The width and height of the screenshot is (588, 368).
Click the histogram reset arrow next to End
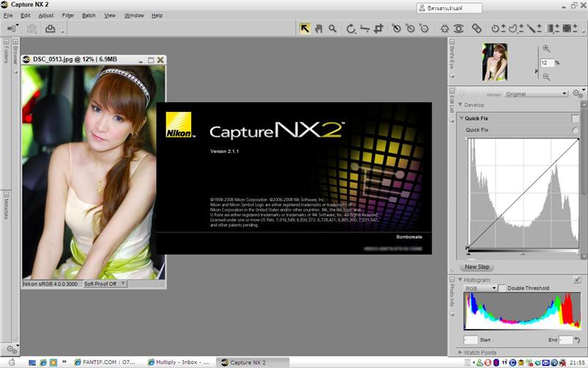click(x=577, y=340)
